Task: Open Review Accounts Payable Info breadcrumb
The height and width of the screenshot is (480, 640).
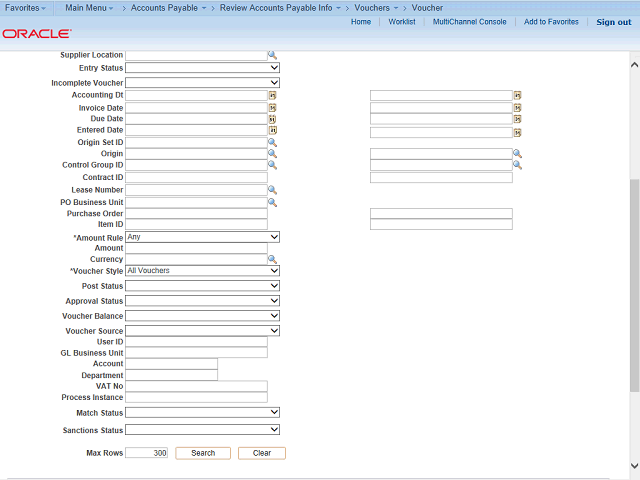Action: coord(280,8)
